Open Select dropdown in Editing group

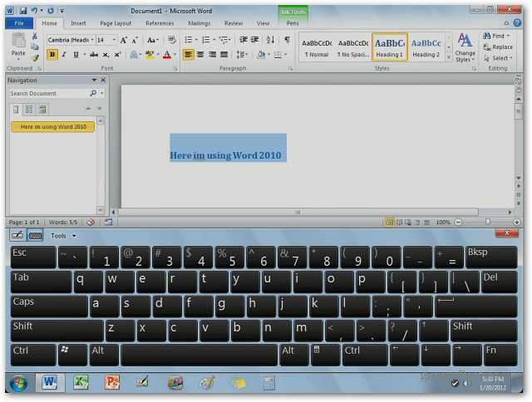[x=498, y=58]
